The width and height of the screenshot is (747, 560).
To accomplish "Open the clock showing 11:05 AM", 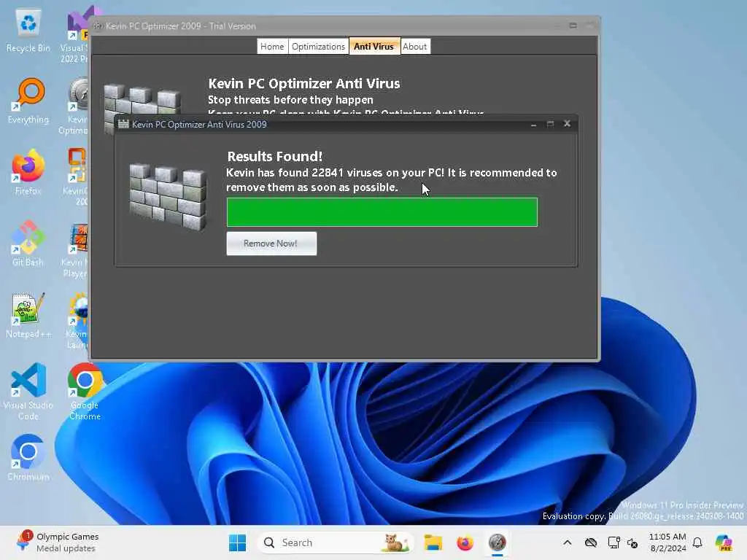I will pos(668,542).
